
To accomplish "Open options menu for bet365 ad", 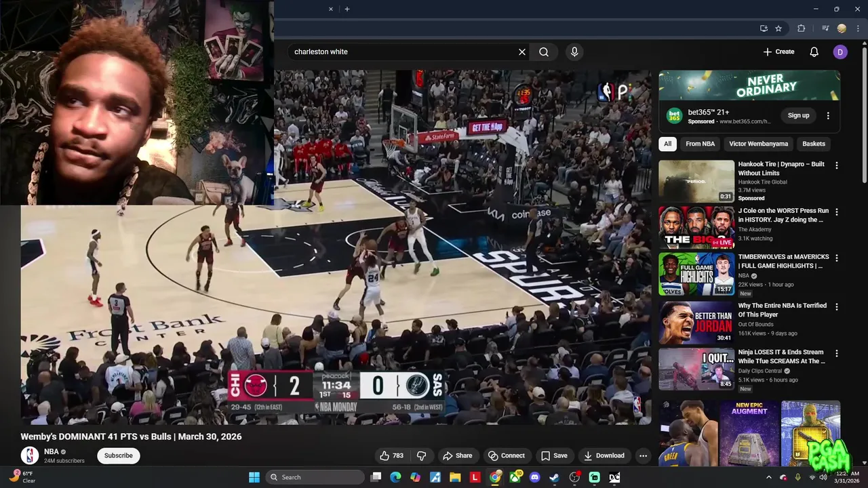I will tap(828, 116).
